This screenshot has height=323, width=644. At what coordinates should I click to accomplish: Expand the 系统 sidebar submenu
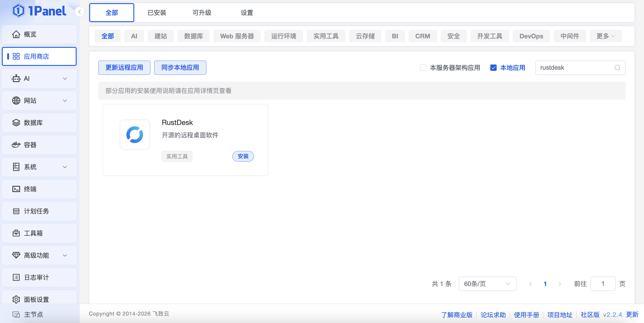(x=65, y=167)
